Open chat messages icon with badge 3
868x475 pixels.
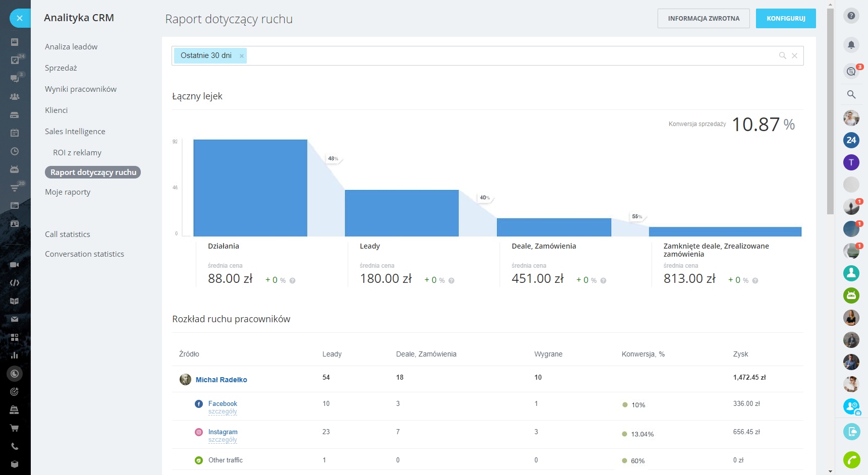click(851, 71)
